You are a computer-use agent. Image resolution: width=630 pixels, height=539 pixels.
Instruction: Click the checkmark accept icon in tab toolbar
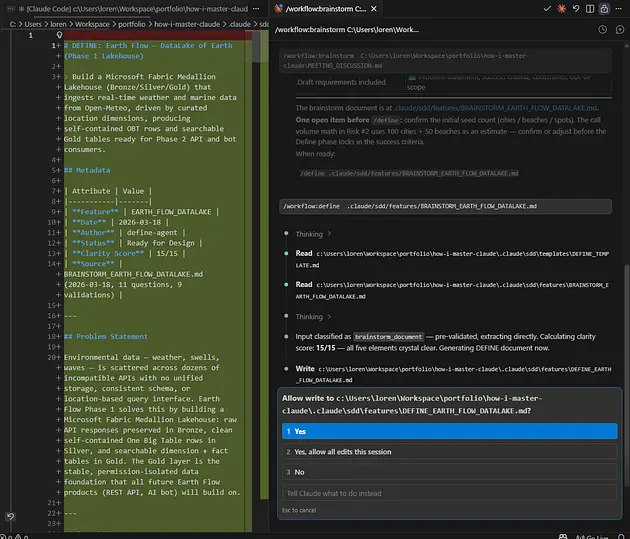pos(547,8)
